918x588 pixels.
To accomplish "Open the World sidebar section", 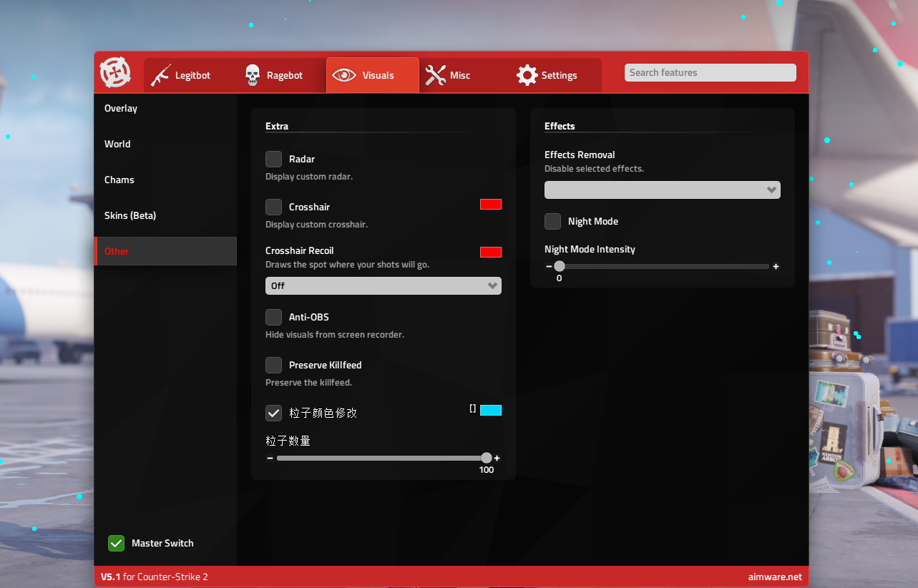I will 165,144.
